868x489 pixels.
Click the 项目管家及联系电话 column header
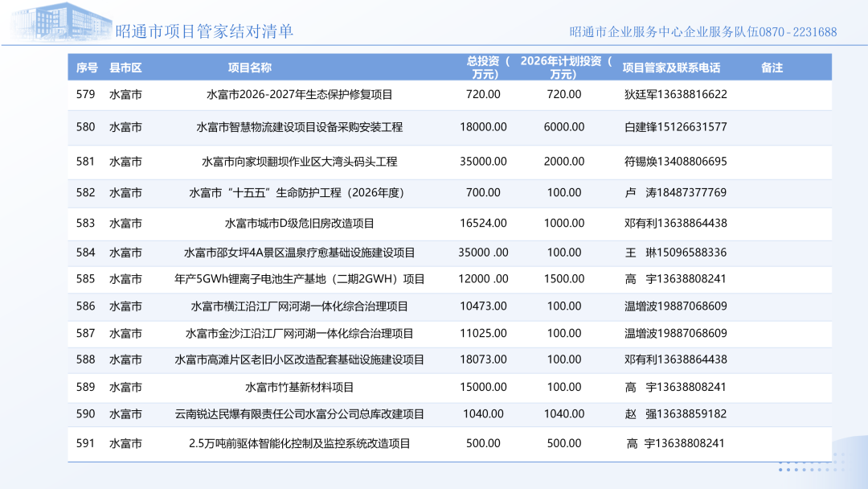tap(671, 68)
